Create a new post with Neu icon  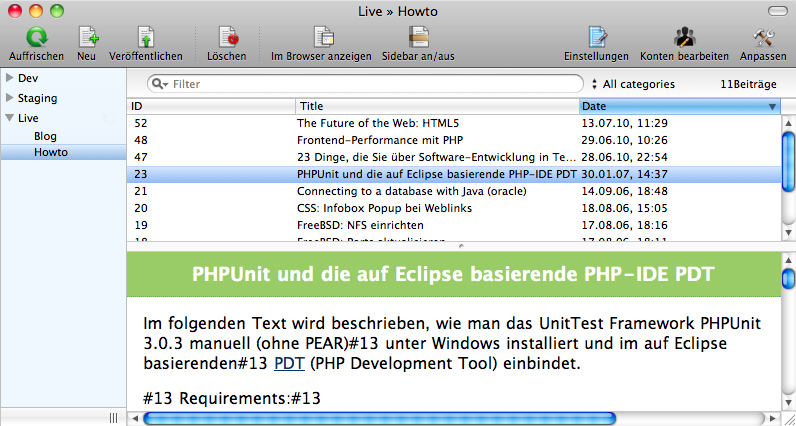(x=87, y=37)
